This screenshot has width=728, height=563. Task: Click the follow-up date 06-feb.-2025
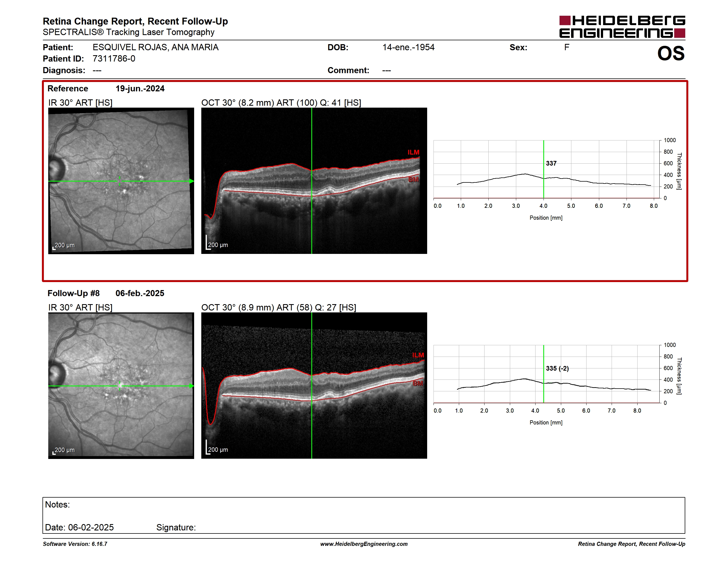[x=140, y=293]
